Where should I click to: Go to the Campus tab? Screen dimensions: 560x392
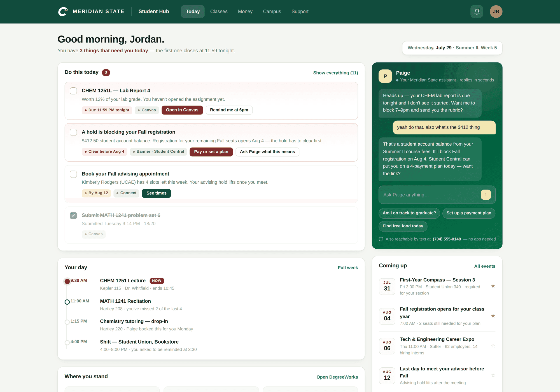tap(272, 11)
